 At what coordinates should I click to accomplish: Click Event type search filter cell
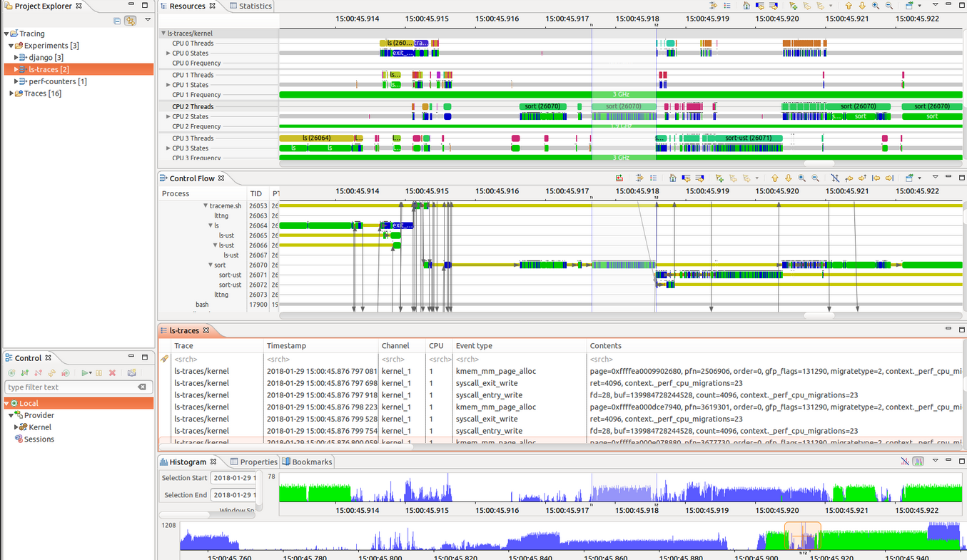coord(520,359)
